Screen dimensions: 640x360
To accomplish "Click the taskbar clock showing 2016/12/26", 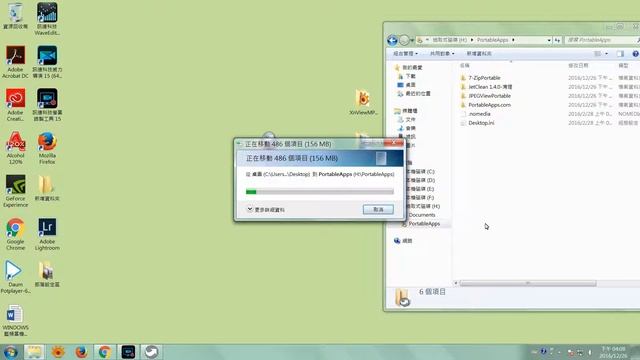I will [613, 352].
